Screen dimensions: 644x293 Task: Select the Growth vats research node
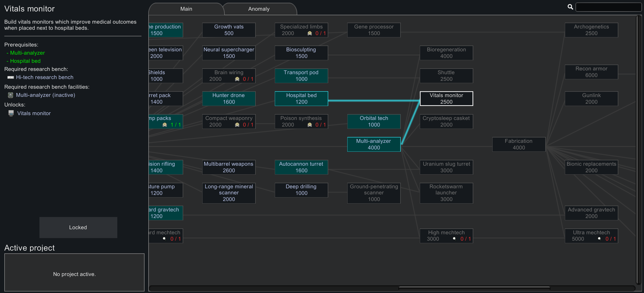pyautogui.click(x=229, y=30)
